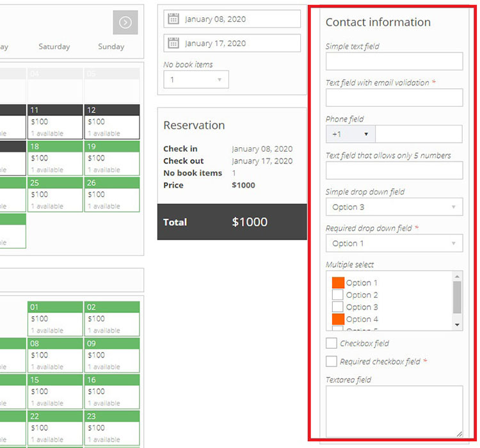Select Saturday 11 in the calendar

pos(55,122)
